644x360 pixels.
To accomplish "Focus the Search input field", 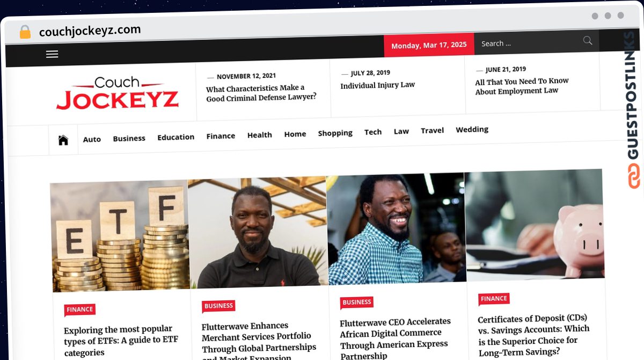I will coord(528,43).
